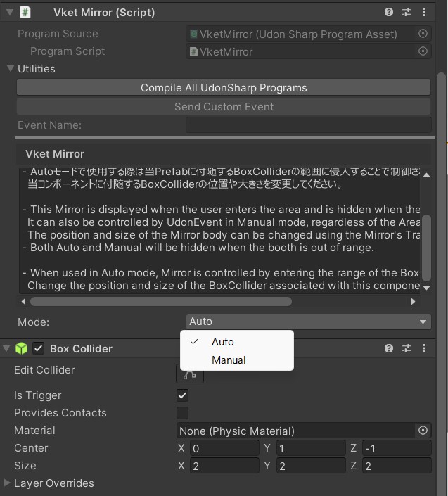The width and height of the screenshot is (448, 496).
Task: Select Manual from the Mode menu
Action: [229, 360]
